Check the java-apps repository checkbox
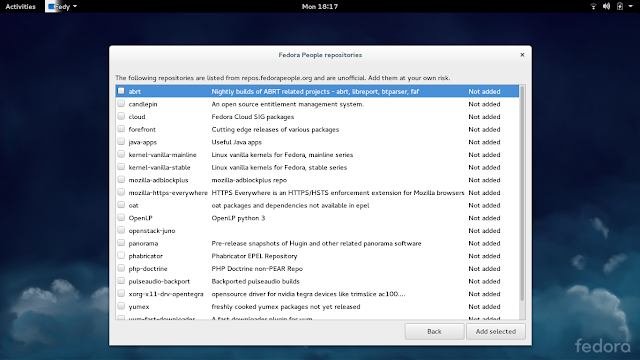The image size is (640, 360). tap(121, 142)
